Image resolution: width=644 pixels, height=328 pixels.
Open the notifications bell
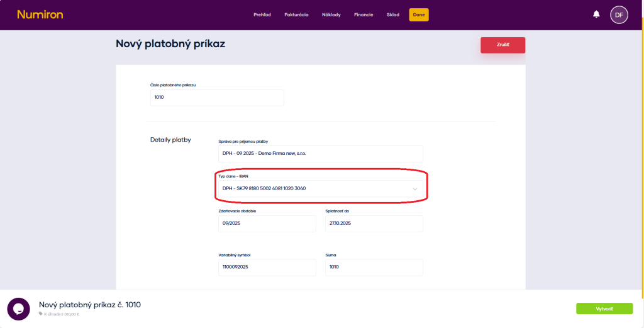tap(596, 14)
